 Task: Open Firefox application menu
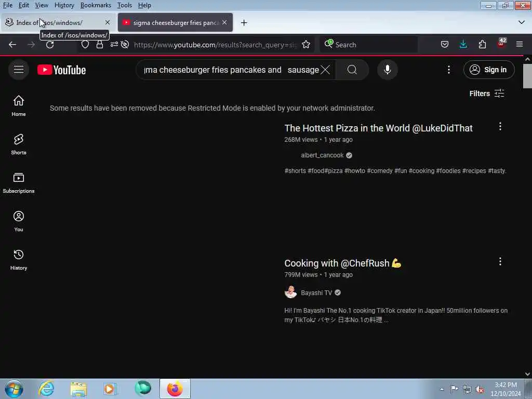click(520, 45)
